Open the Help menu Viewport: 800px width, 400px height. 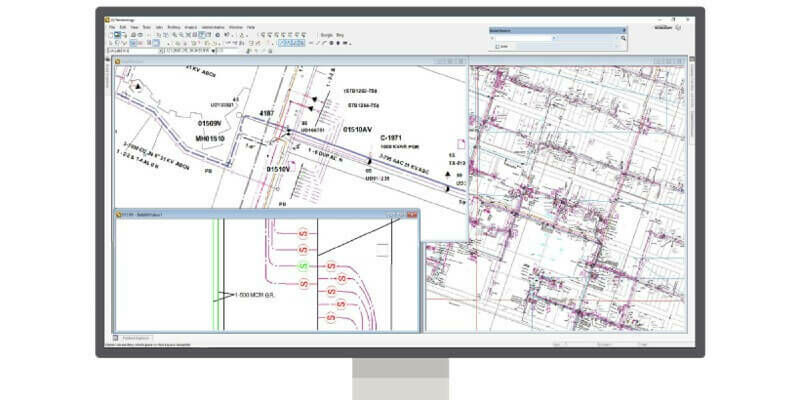pyautogui.click(x=251, y=27)
